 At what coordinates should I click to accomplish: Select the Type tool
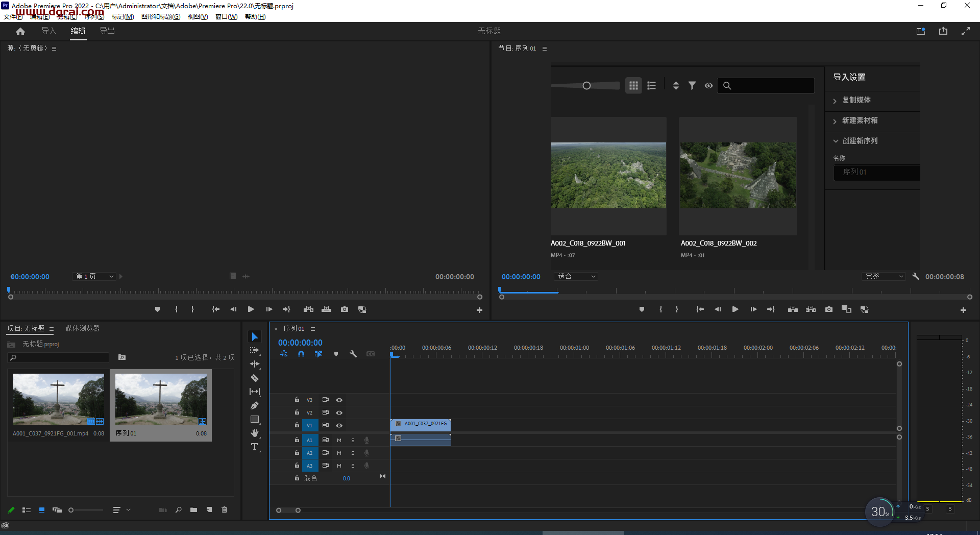coord(255,447)
